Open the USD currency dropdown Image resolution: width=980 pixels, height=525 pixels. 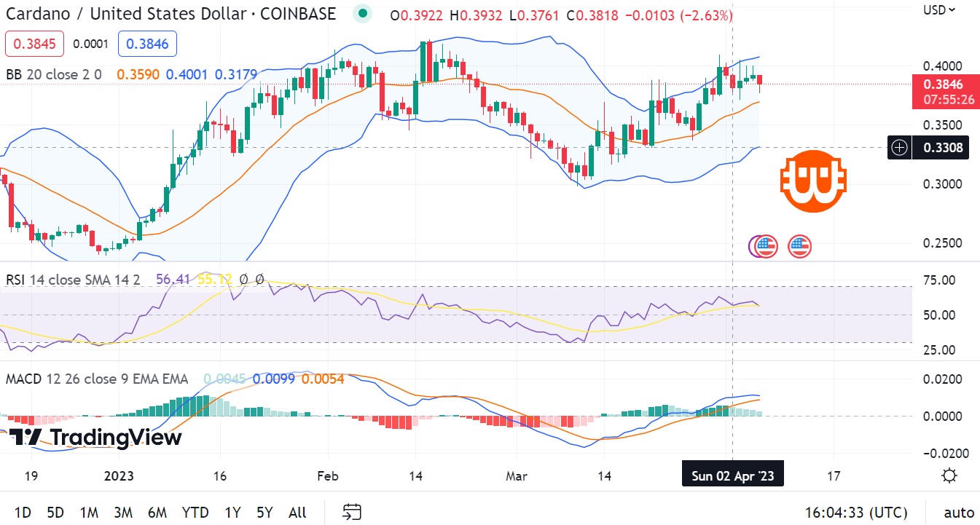pos(938,10)
